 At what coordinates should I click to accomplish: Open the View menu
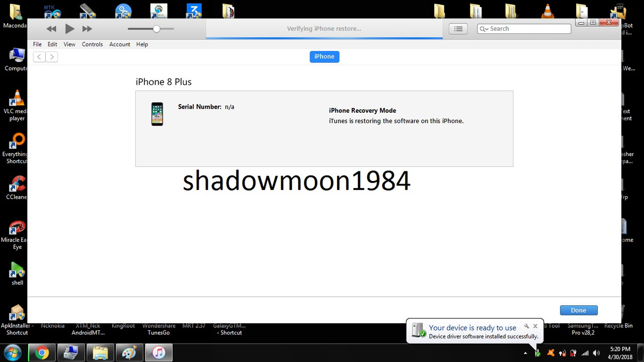coord(69,44)
